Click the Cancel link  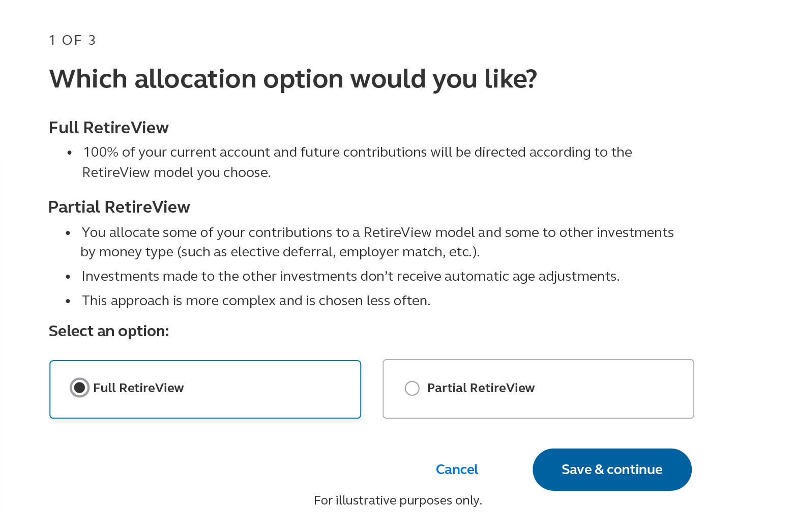456,469
